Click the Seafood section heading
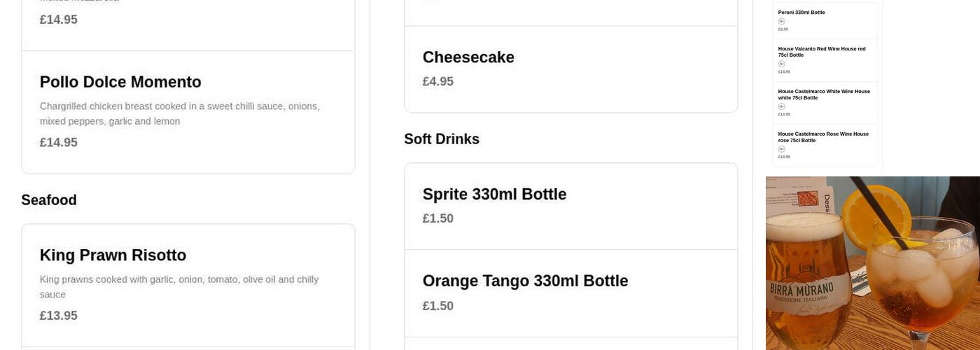The image size is (980, 350). tap(49, 201)
